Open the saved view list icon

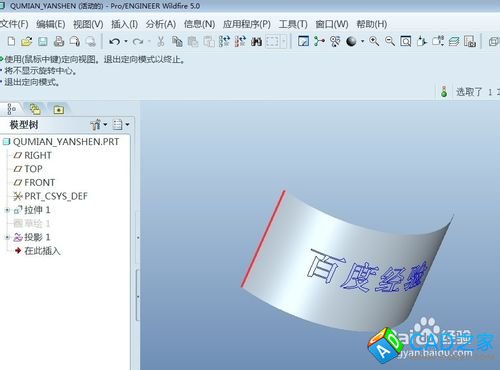point(438,41)
